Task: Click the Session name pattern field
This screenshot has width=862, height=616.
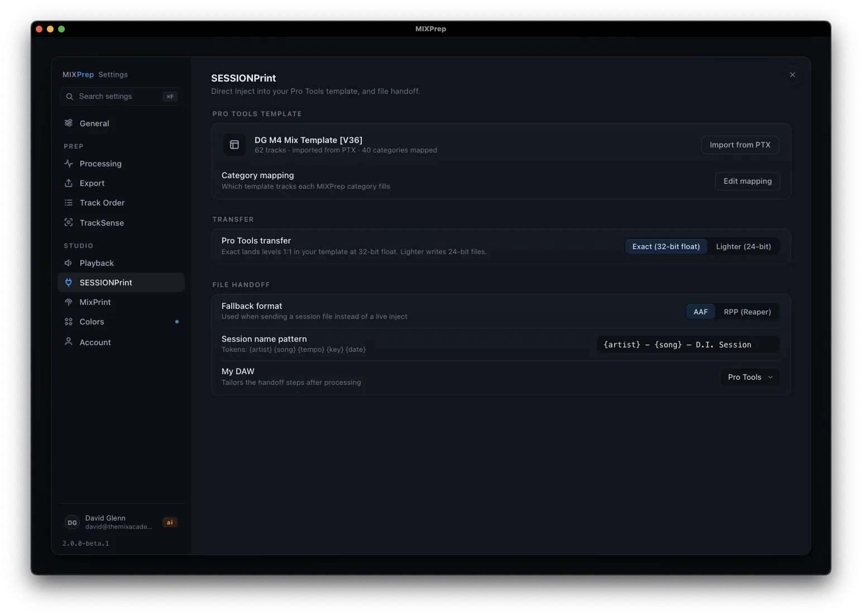Action: [x=688, y=345]
